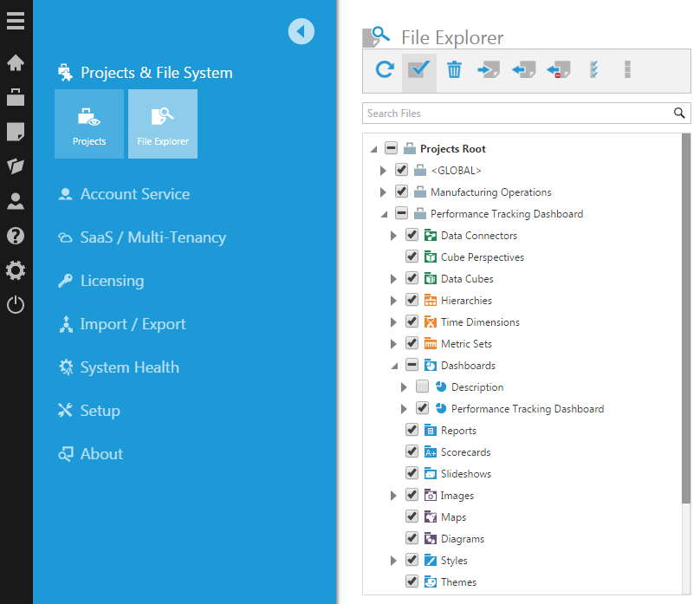700x604 pixels.
Task: Click the power log off icon
Action: (x=16, y=305)
